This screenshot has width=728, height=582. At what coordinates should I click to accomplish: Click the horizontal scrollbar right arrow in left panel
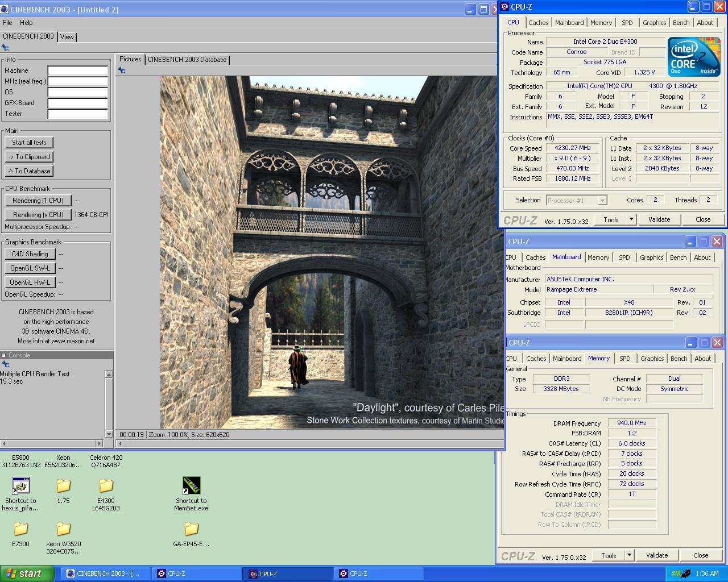pos(100,443)
